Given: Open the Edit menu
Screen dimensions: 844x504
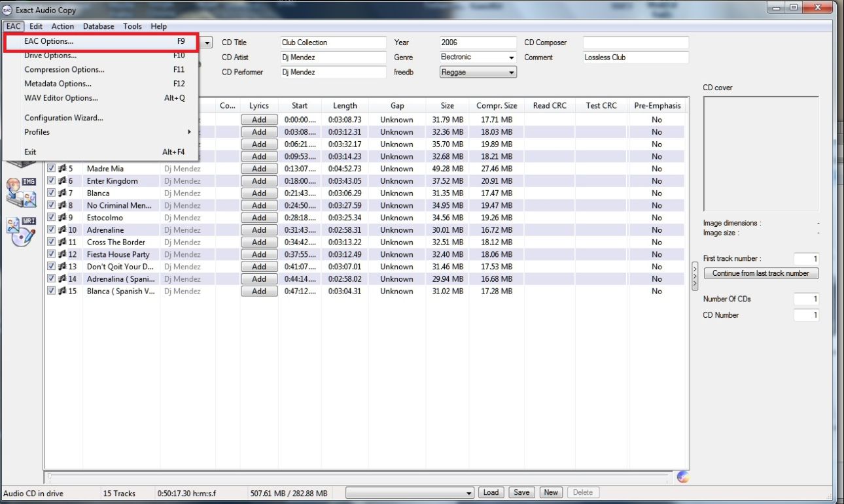Looking at the screenshot, I should (36, 26).
